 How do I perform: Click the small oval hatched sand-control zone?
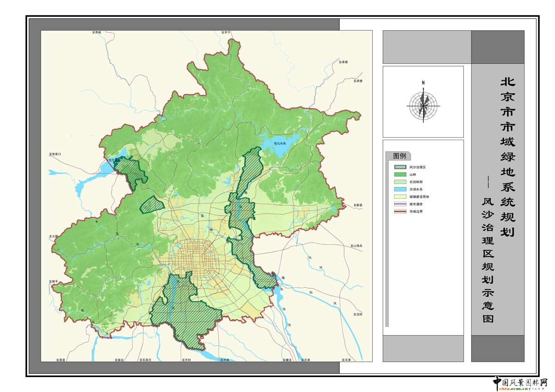152,205
